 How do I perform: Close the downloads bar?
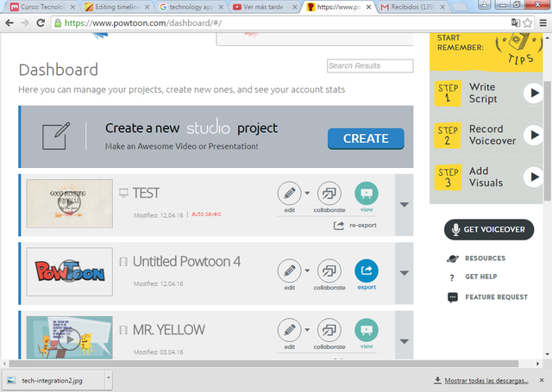point(542,380)
